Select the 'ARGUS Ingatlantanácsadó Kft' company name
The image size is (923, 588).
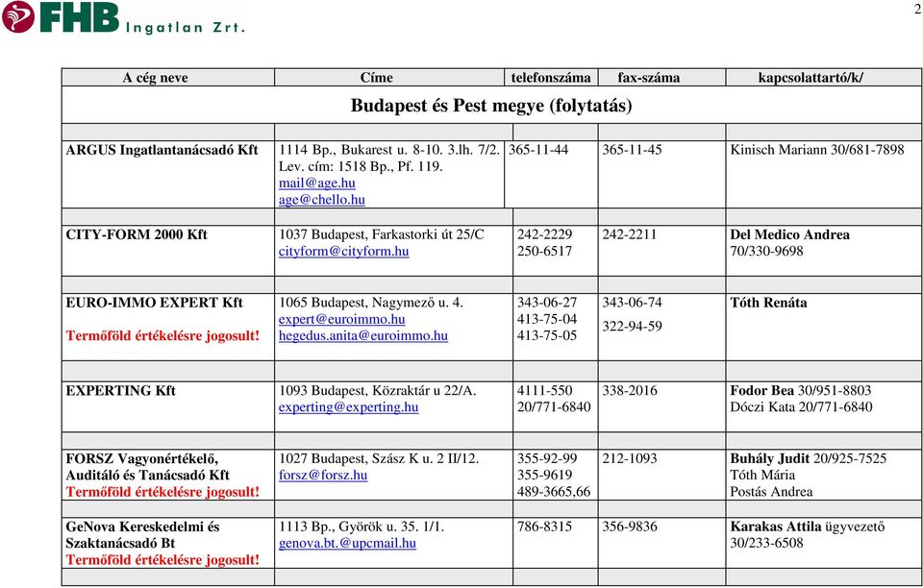click(x=162, y=150)
